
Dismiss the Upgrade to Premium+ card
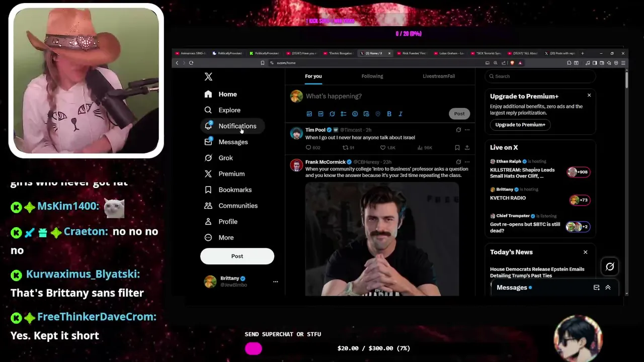[x=589, y=95]
